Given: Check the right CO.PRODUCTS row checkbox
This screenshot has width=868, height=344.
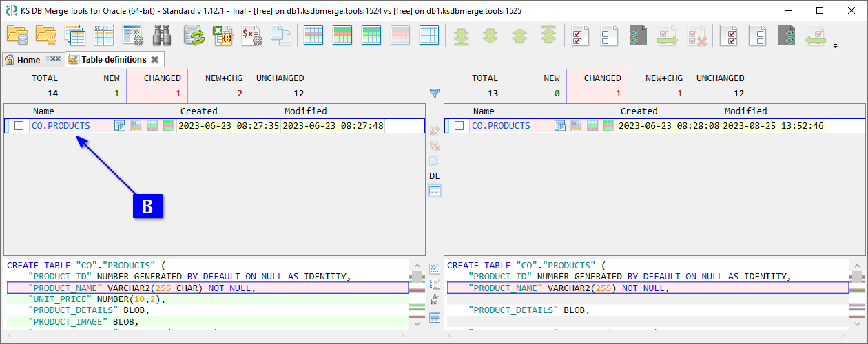Looking at the screenshot, I should (x=459, y=126).
